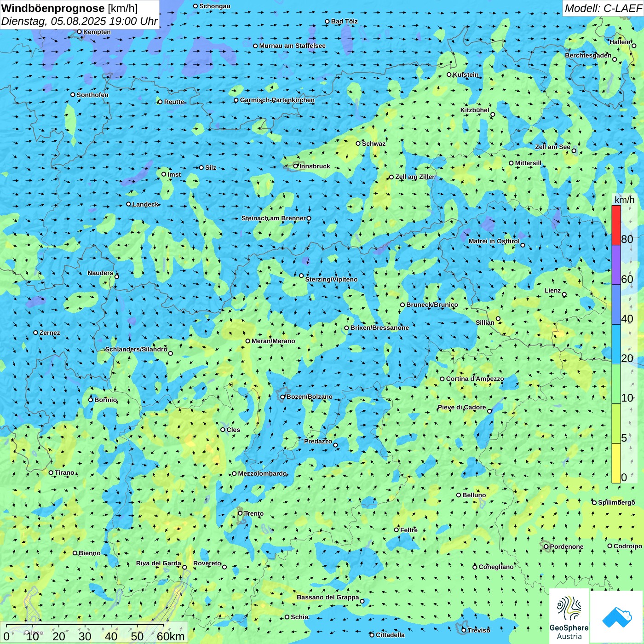This screenshot has width=644, height=644.
Task: Pick the dark blue legend segment
Action: point(616,305)
